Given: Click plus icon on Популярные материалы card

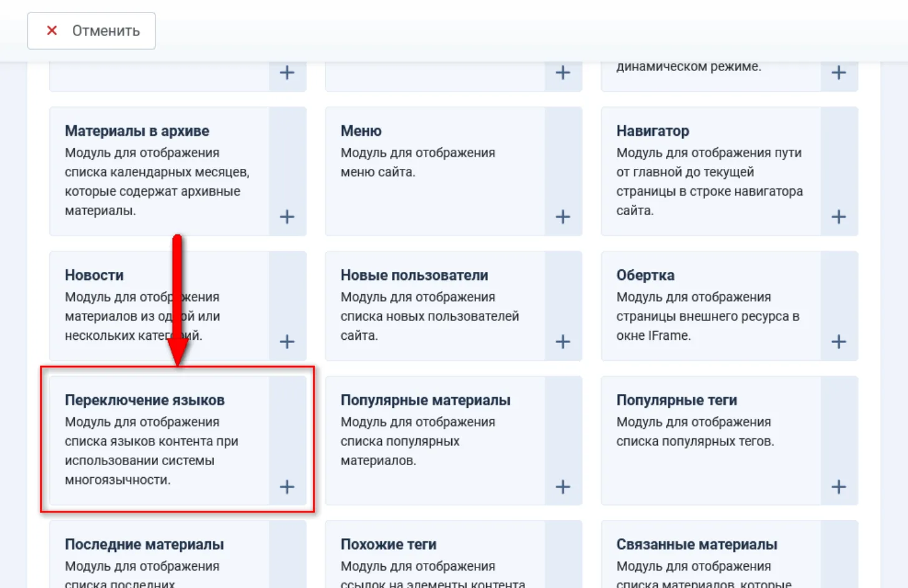Looking at the screenshot, I should pos(563,487).
